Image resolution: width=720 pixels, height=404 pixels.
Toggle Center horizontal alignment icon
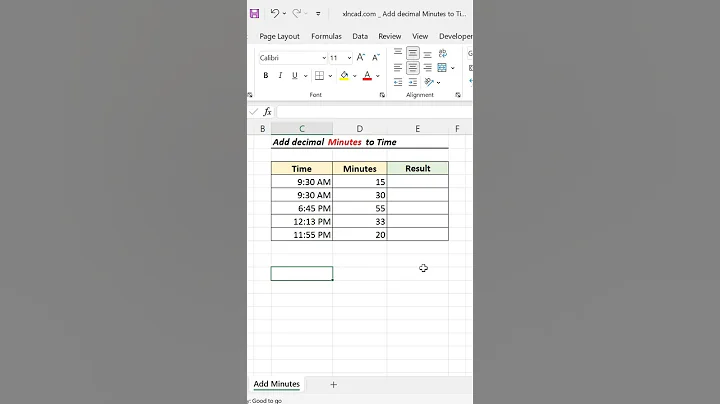[x=413, y=68]
